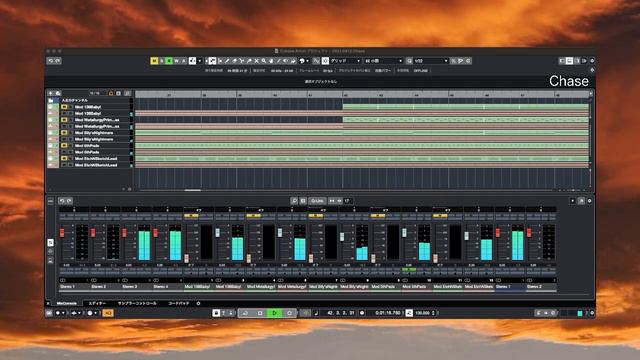This screenshot has height=360, width=640.
Task: Open the color palette tool
Action: (x=302, y=61)
